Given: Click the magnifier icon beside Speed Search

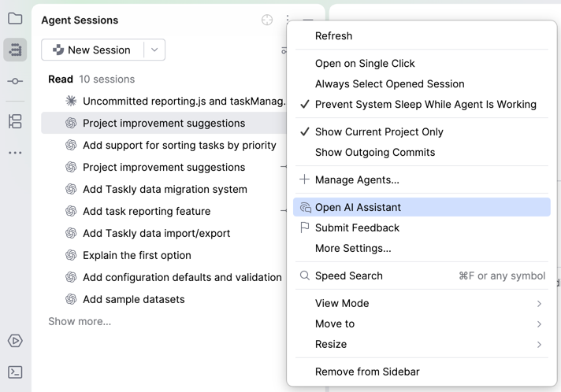Looking at the screenshot, I should tap(304, 276).
